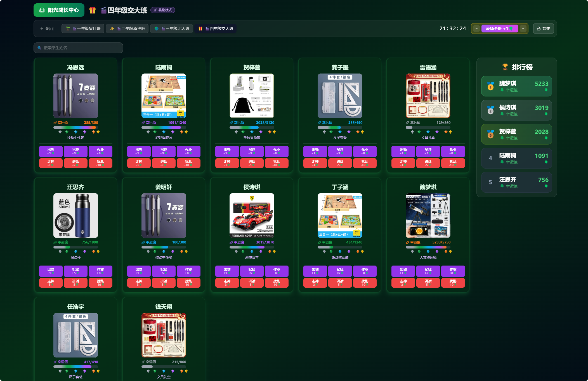Click the orange gem under 汪思齐's progress bar

[94, 252]
